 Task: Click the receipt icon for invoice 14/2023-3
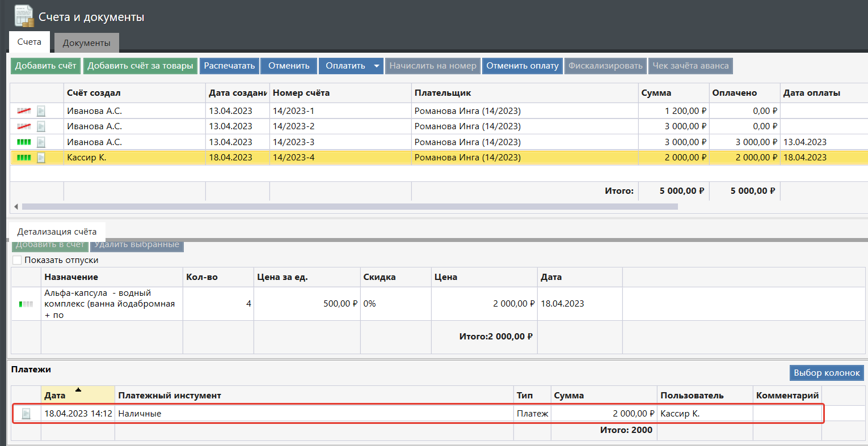(41, 142)
